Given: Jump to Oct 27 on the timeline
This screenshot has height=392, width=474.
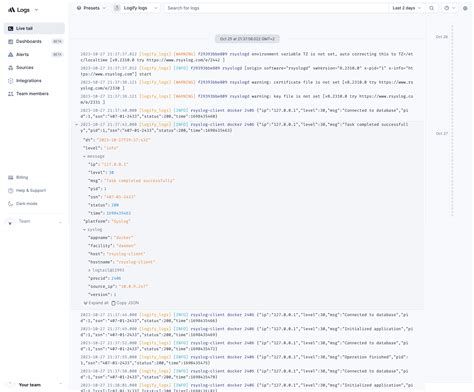Looking at the screenshot, I should click(x=442, y=133).
